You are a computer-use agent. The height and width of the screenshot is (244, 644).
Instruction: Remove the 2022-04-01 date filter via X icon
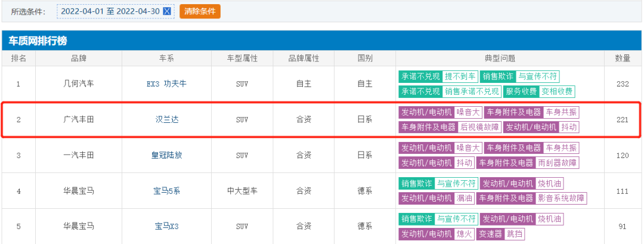pyautogui.click(x=167, y=11)
